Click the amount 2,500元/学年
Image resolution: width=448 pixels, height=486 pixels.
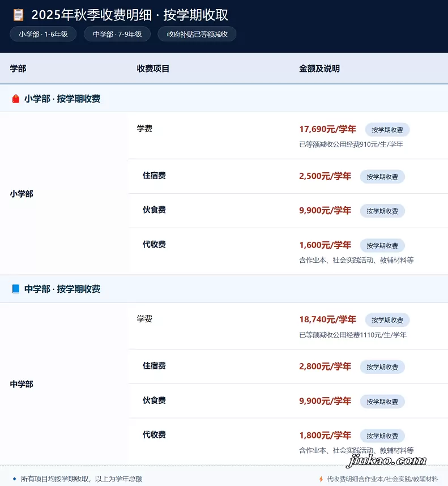click(325, 176)
